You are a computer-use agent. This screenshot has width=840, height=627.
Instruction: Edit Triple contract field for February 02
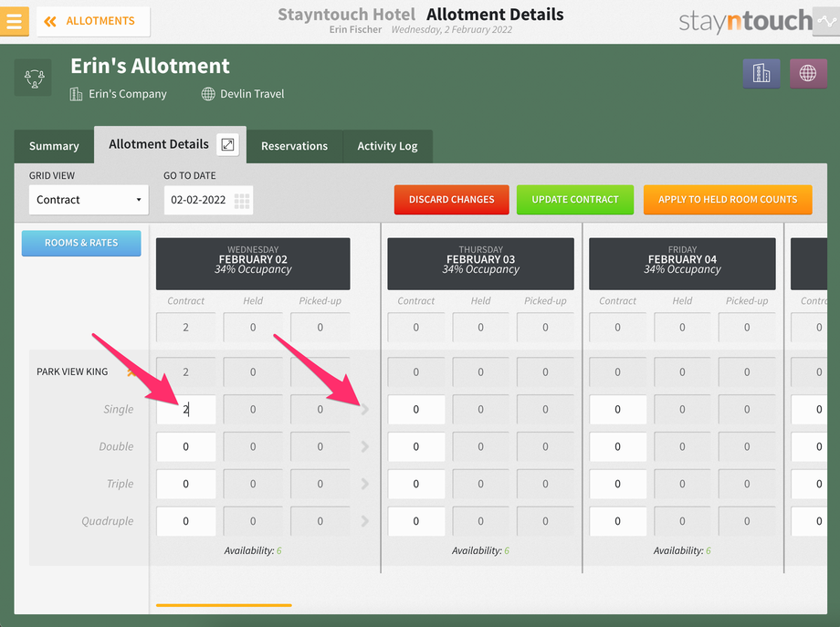coord(186,484)
